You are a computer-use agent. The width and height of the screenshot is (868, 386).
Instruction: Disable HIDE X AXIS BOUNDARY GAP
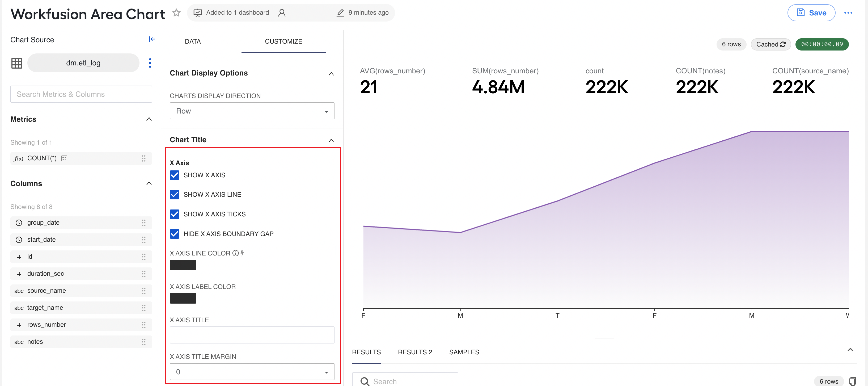[175, 234]
